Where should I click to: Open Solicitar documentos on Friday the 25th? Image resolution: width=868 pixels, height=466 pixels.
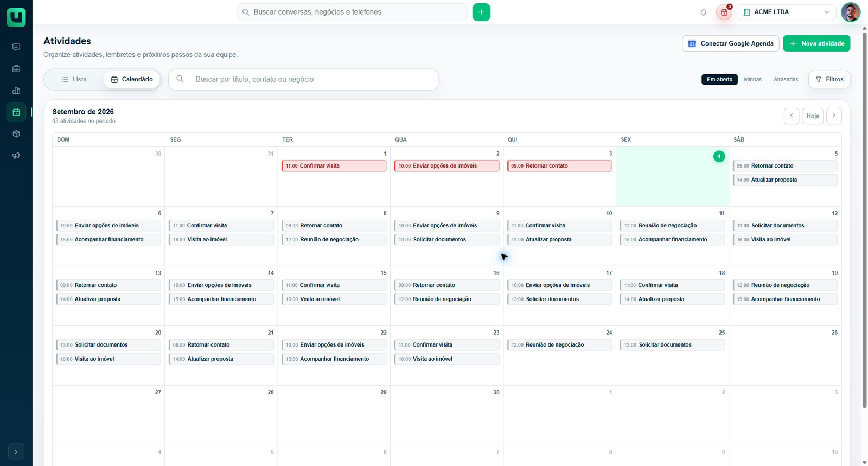tap(672, 345)
